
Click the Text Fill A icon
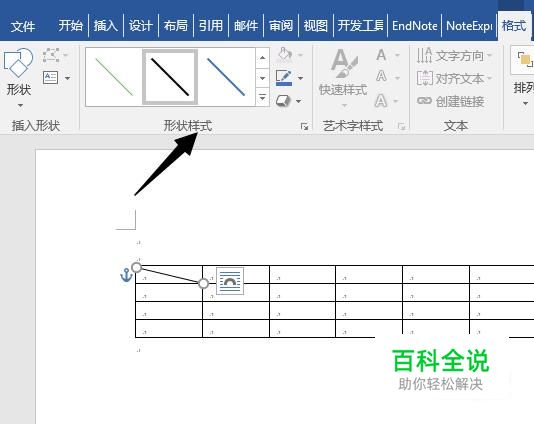381,55
